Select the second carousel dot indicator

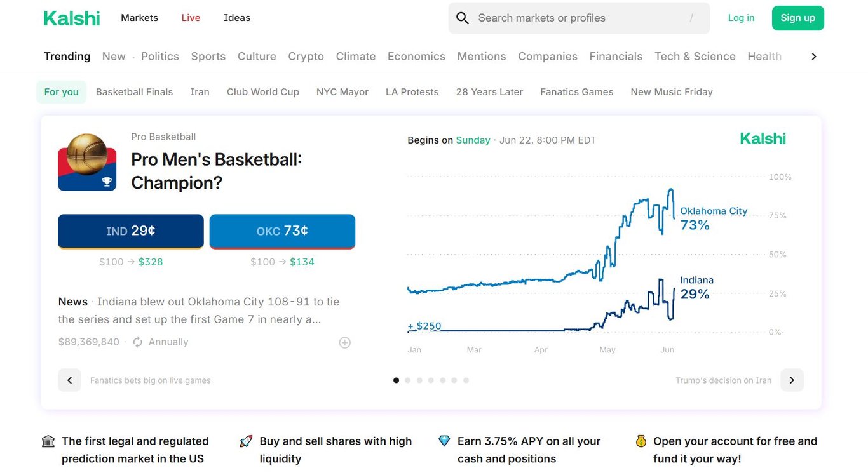coord(408,380)
